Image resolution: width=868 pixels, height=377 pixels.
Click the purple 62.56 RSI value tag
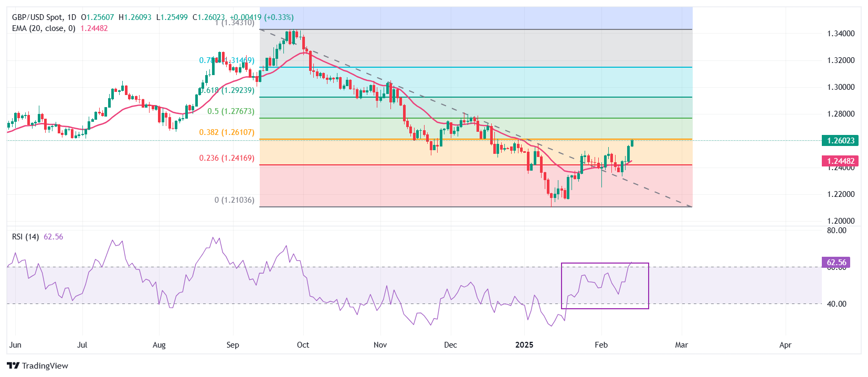(x=836, y=263)
